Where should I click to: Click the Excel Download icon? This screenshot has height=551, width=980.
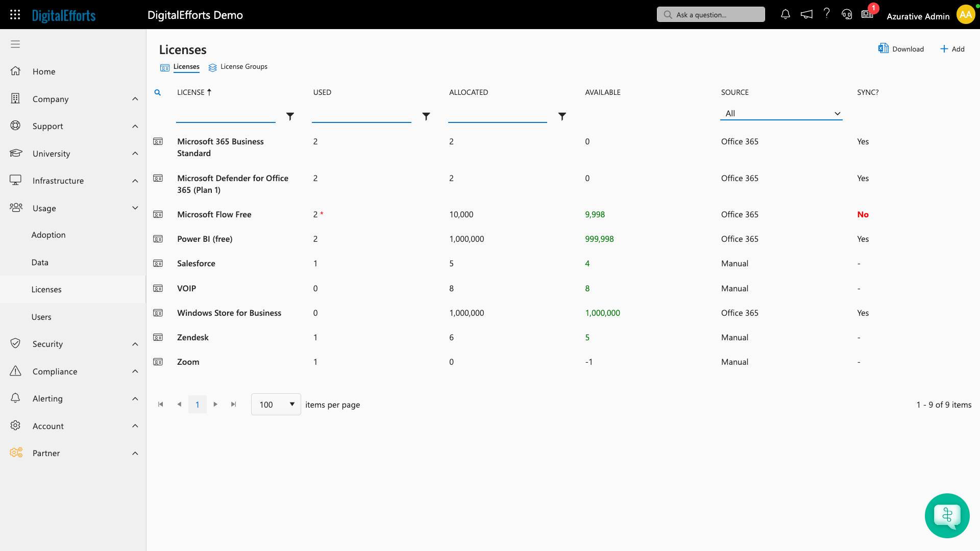(883, 48)
